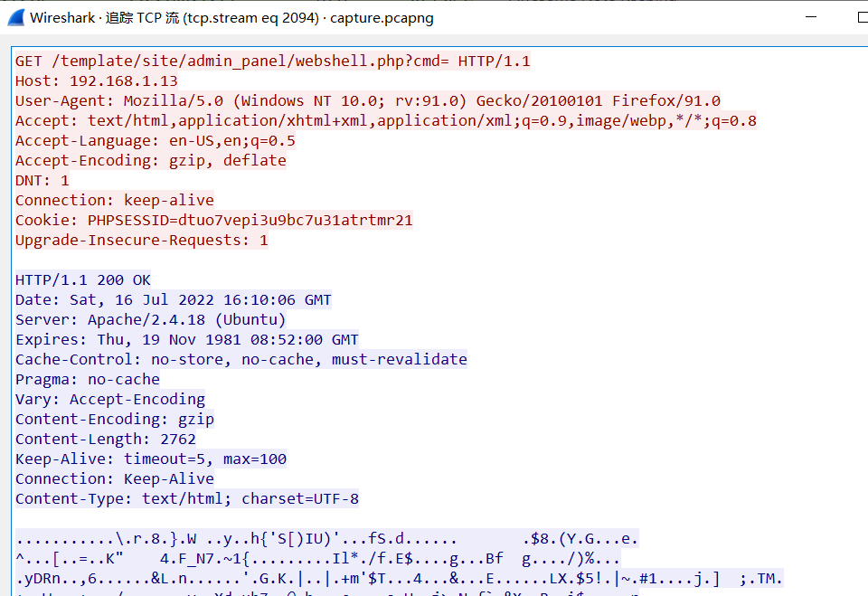Click the Accept-Encoding gzip, deflate line
Viewport: 868px width, 596px height.
tap(151, 161)
